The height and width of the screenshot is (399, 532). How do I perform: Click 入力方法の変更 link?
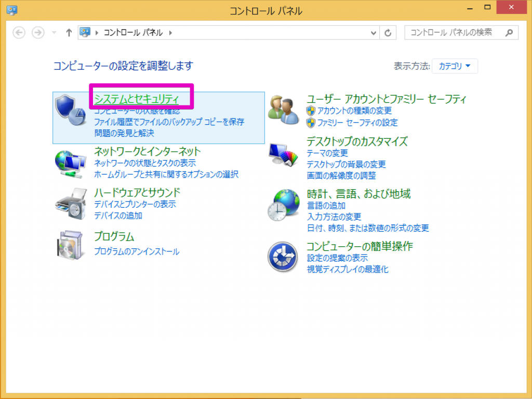[334, 217]
